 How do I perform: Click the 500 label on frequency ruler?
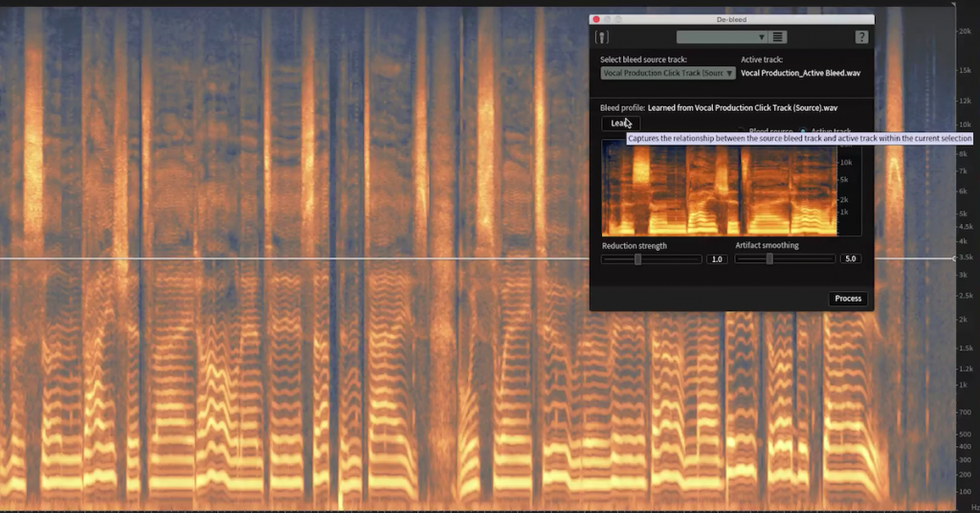(966, 435)
